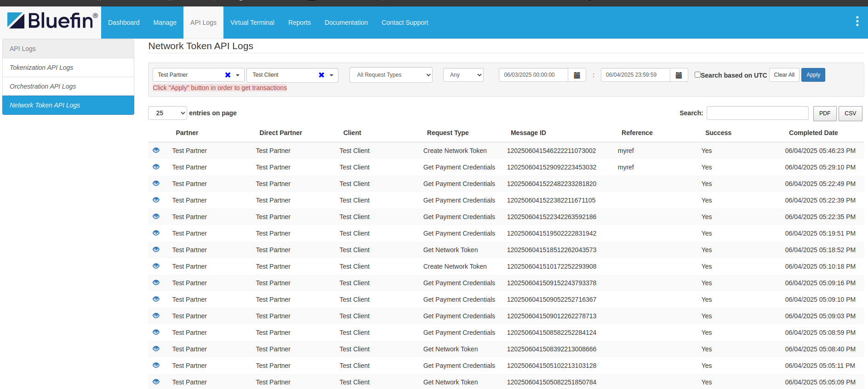Enable Search based on UTC checkbox
The width and height of the screenshot is (868, 389).
[697, 74]
